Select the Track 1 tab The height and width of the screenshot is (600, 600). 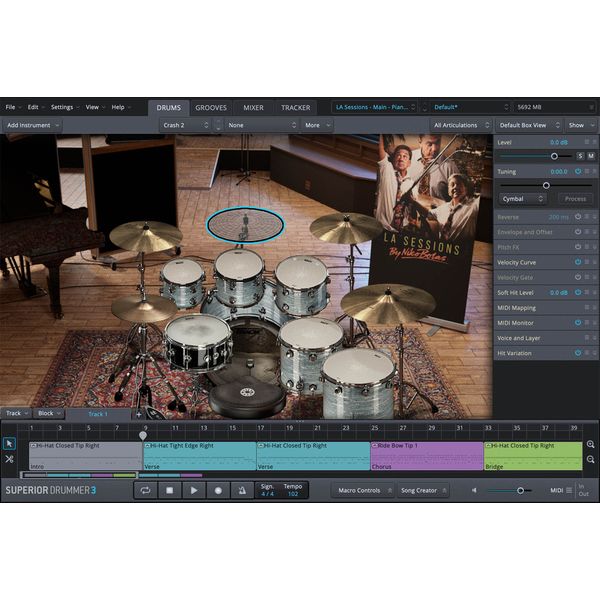98,414
